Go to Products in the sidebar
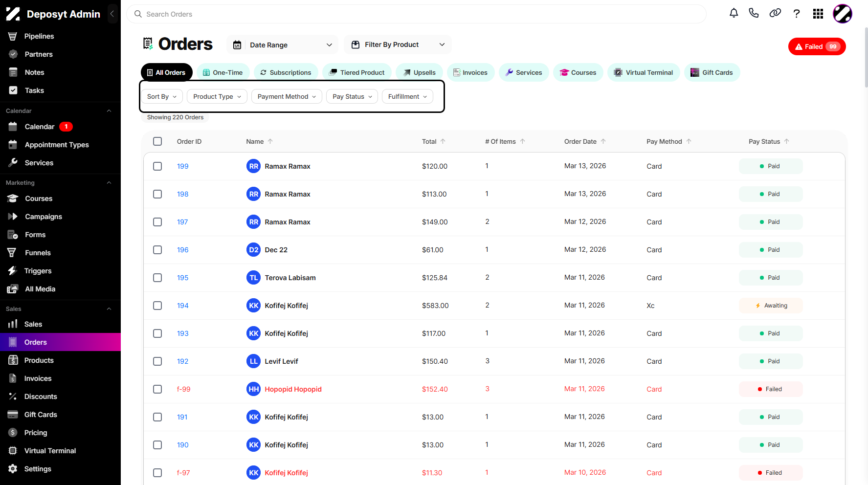The image size is (868, 485). 39,360
